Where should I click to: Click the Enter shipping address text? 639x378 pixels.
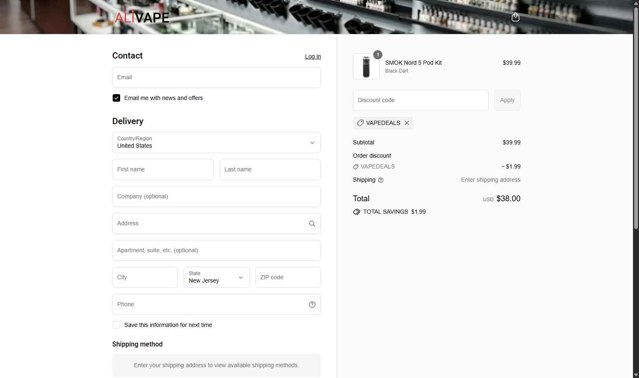[491, 180]
